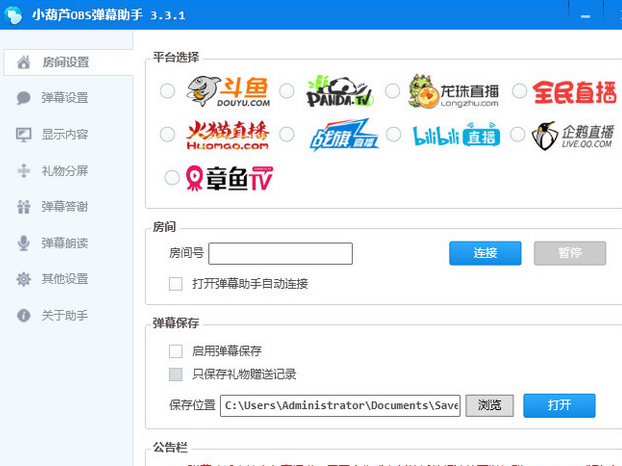Screen dimensions: 622x466
Task: Select the 章鱼TV radio button
Action: (172, 177)
